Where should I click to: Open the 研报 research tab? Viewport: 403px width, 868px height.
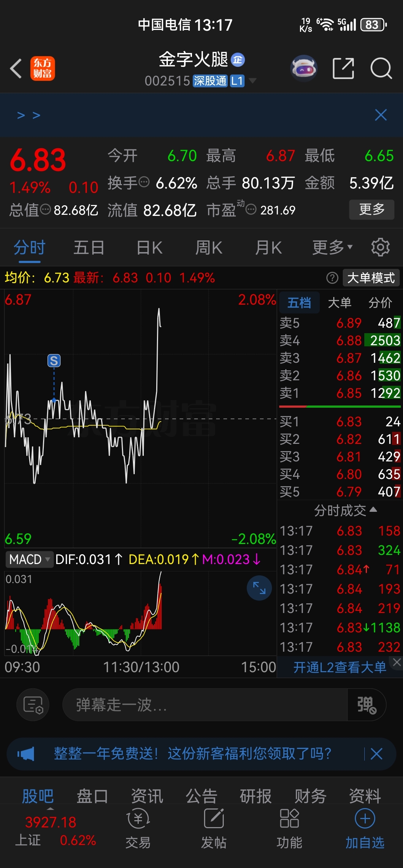pyautogui.click(x=256, y=797)
